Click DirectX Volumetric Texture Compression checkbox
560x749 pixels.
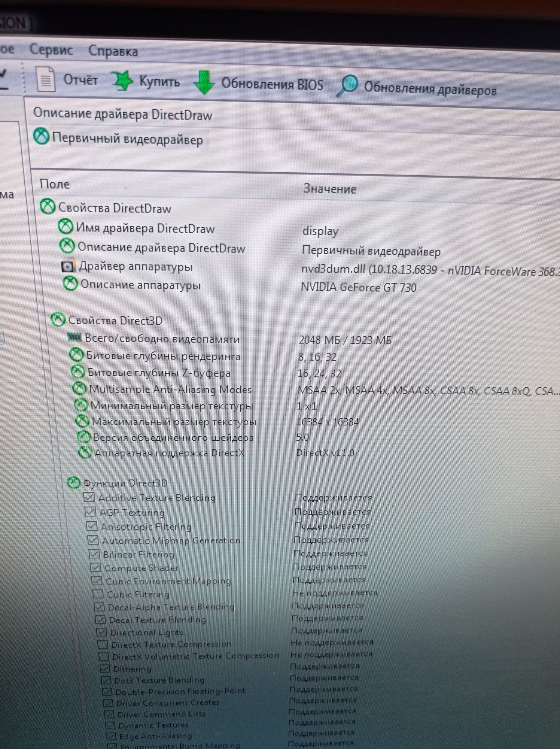(104, 656)
